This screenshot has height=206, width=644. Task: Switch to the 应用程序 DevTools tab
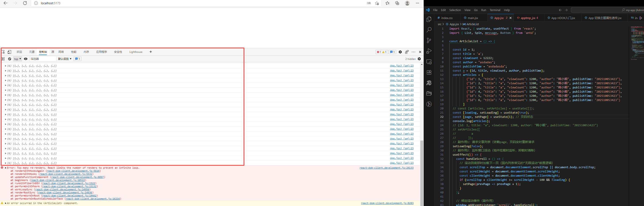tap(101, 52)
